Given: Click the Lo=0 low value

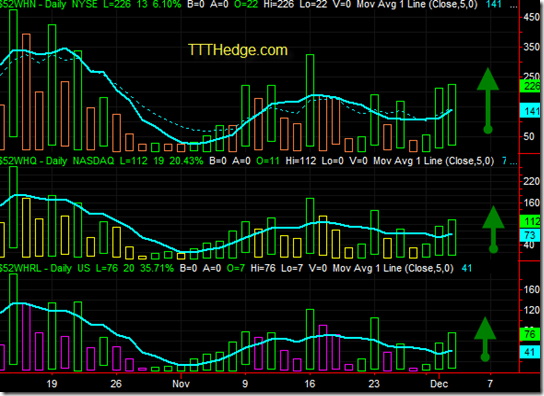Looking at the screenshot, I should pos(332,161).
